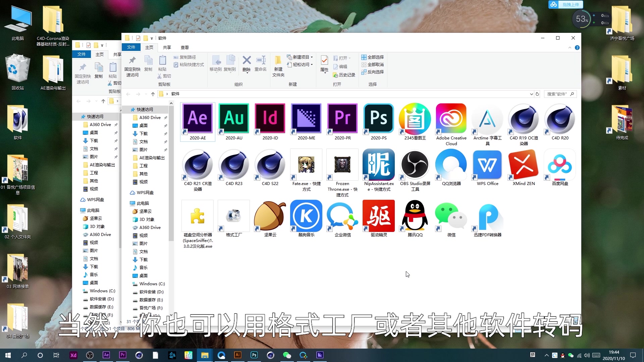Select the 迅捷PDF转换器 shortcut
644x362 pixels.
coord(487,219)
